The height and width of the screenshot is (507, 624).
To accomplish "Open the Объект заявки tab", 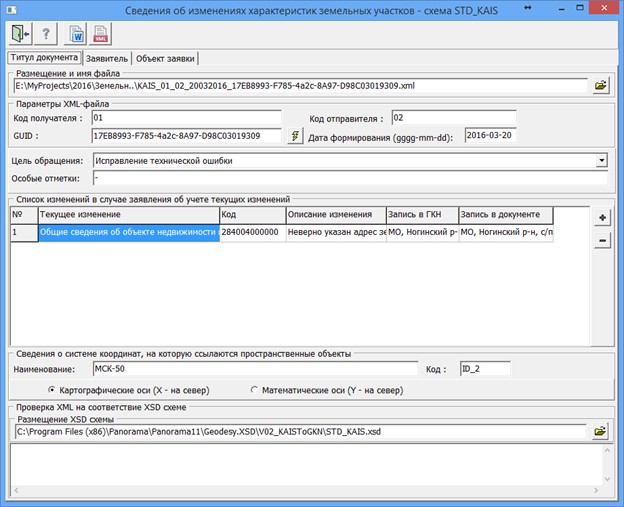I will point(166,58).
